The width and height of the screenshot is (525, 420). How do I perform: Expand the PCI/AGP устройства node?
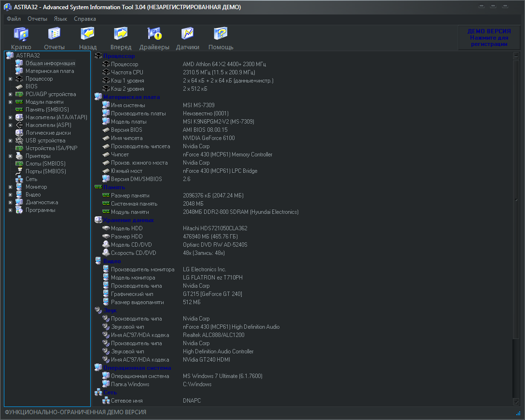[11, 95]
